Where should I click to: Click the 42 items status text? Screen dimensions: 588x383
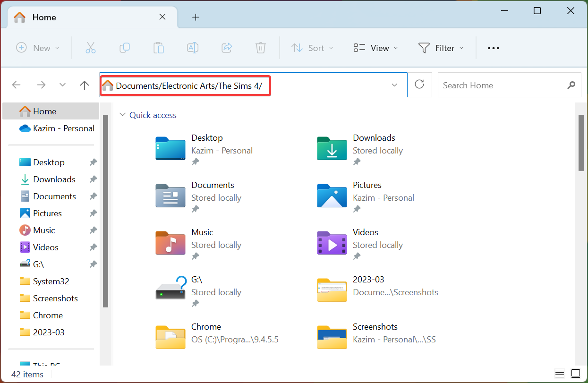point(27,374)
